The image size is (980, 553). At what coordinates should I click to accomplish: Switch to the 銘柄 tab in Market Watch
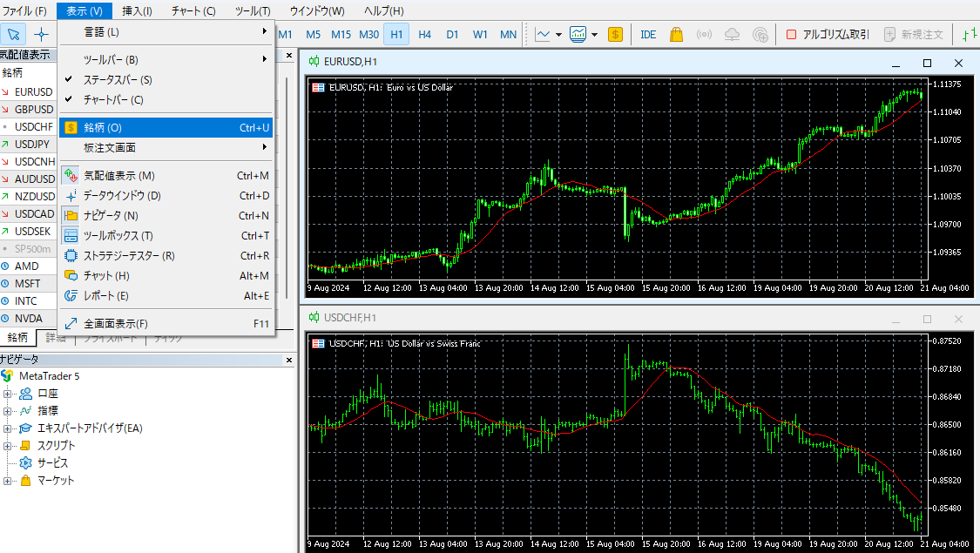coord(17,338)
